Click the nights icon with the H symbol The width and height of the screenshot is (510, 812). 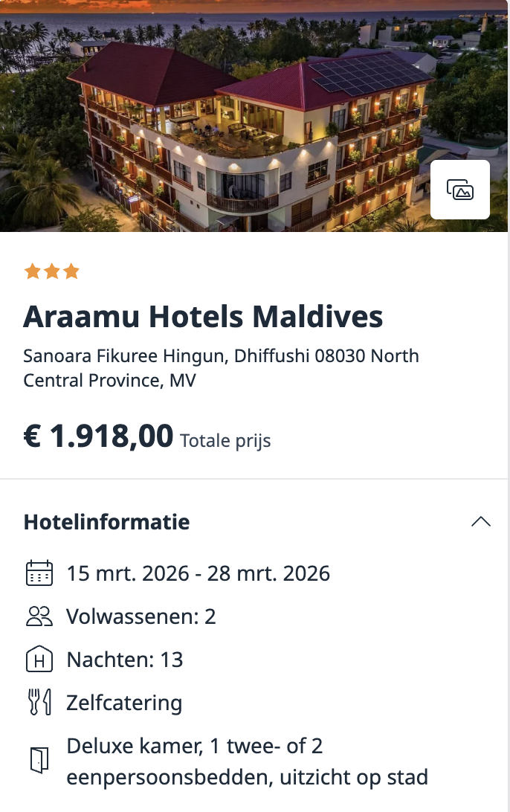tap(39, 660)
